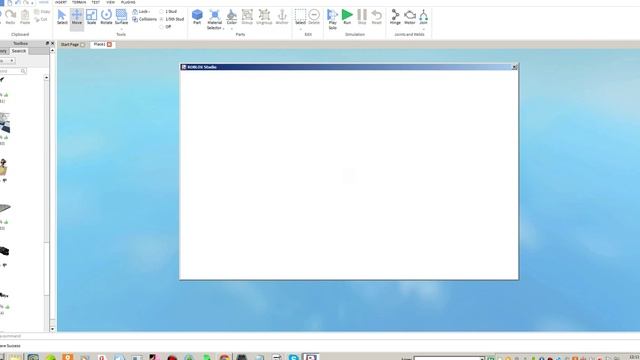This screenshot has height=360, width=640.
Task: Close the ROBLOX Studio dialog
Action: point(514,67)
